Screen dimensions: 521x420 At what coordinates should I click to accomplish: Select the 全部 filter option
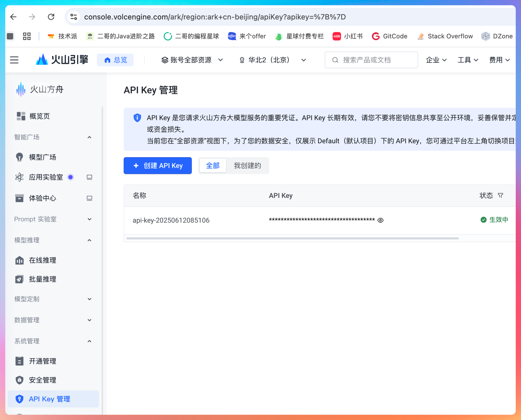213,165
